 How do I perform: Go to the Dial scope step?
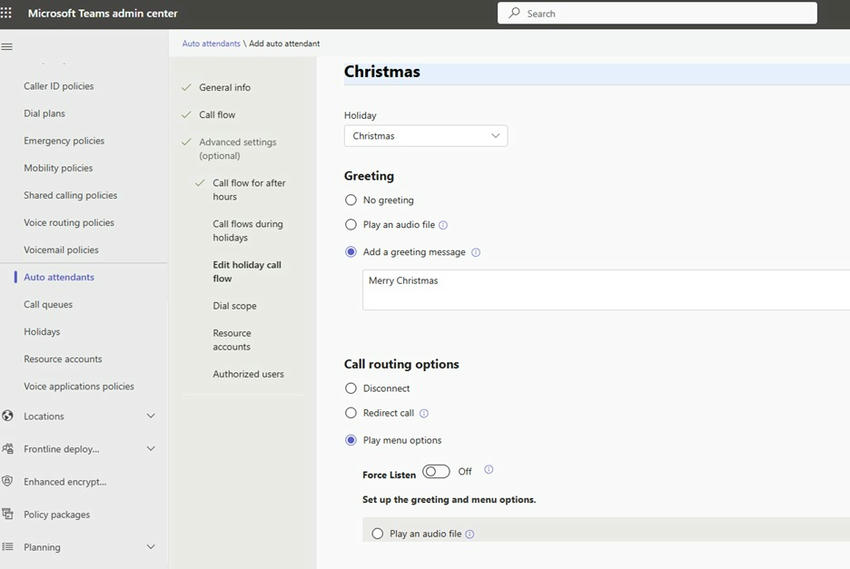(234, 306)
